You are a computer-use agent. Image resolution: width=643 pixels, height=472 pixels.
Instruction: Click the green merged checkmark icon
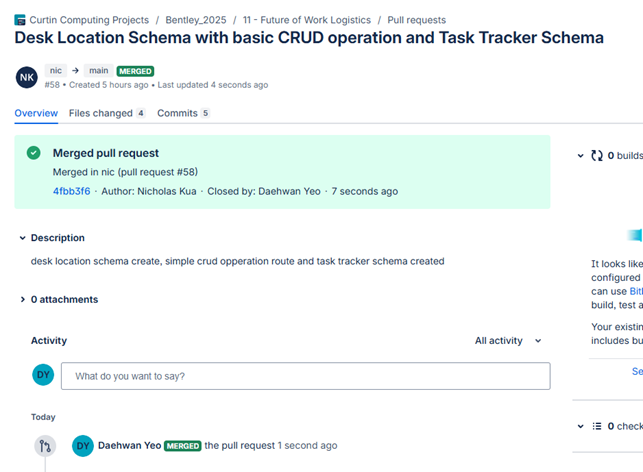click(x=34, y=153)
